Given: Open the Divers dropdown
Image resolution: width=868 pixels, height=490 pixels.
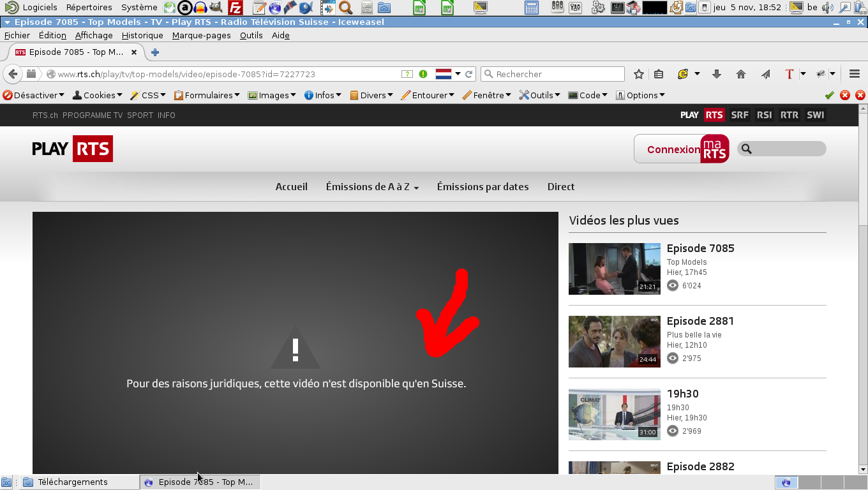Looking at the screenshot, I should pos(371,95).
